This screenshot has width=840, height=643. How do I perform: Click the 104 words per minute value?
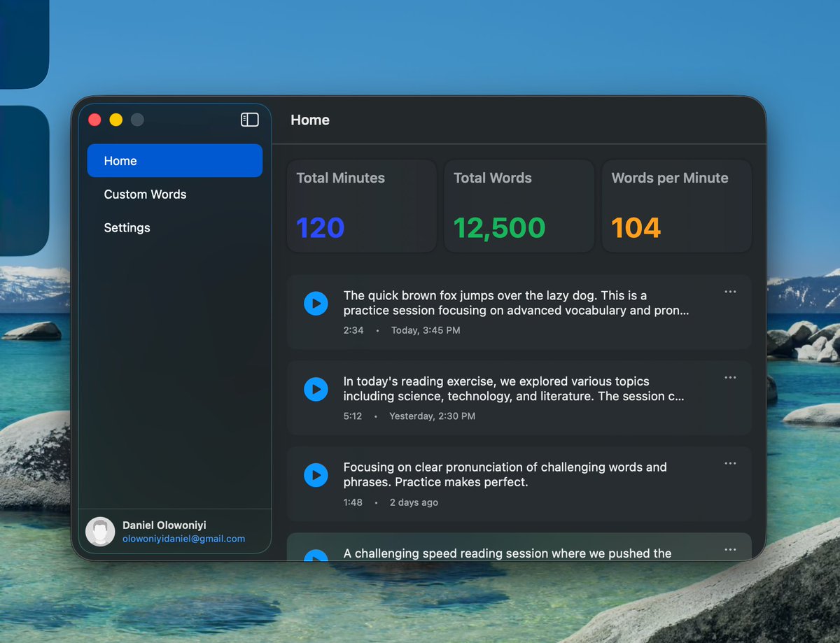(x=636, y=228)
